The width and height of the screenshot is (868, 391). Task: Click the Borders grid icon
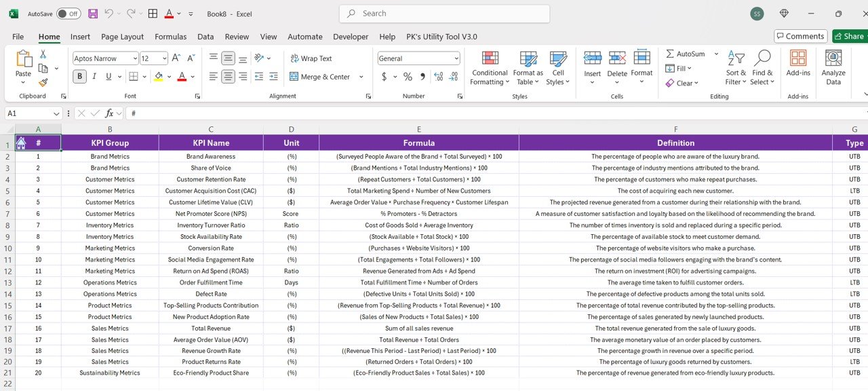pyautogui.click(x=134, y=77)
